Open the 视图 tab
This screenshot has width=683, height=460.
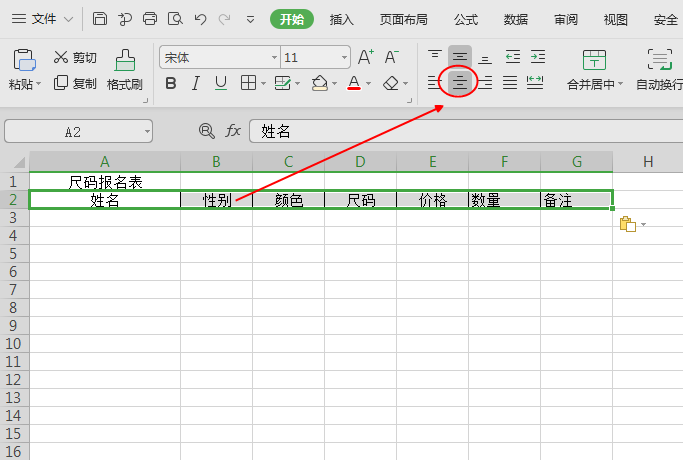615,19
